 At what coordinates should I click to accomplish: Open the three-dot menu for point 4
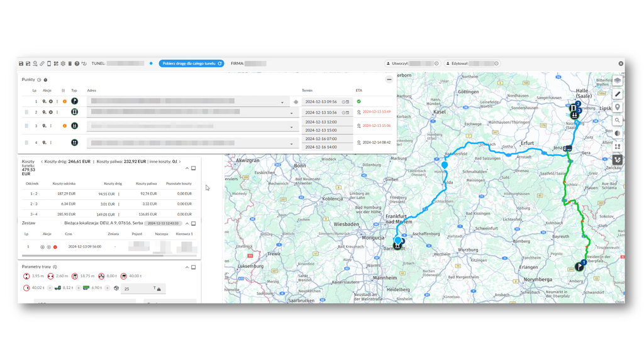click(x=51, y=143)
